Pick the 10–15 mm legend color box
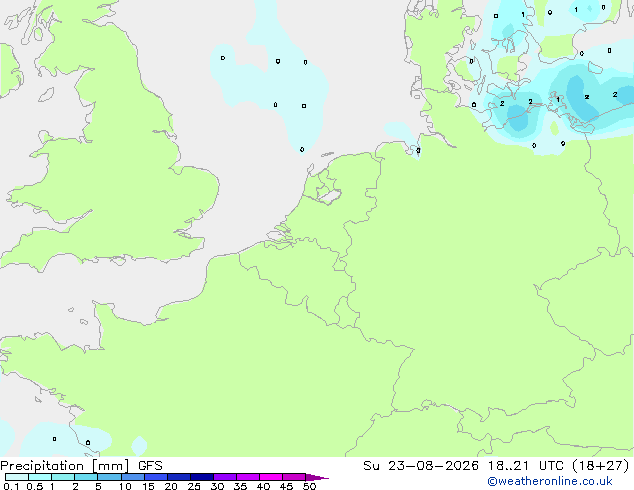The image size is (634, 490). [x=133, y=477]
